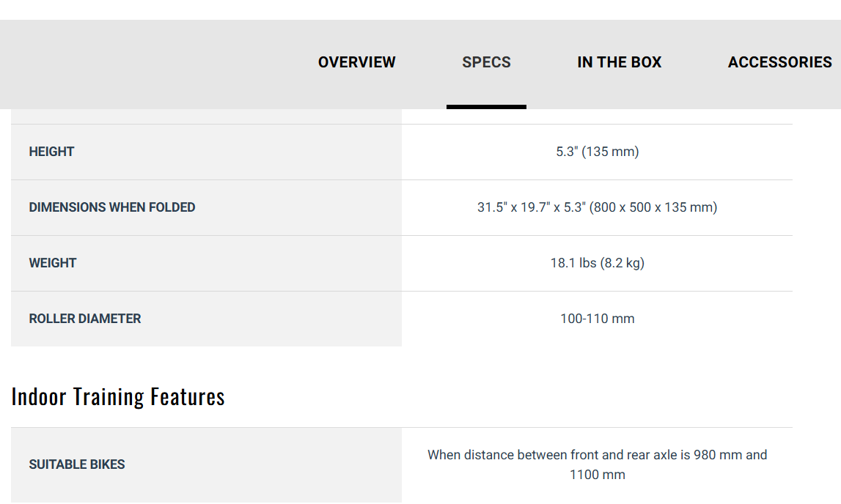The image size is (841, 504).
Task: Click the height value 5.3" (135 mm)
Action: click(597, 152)
